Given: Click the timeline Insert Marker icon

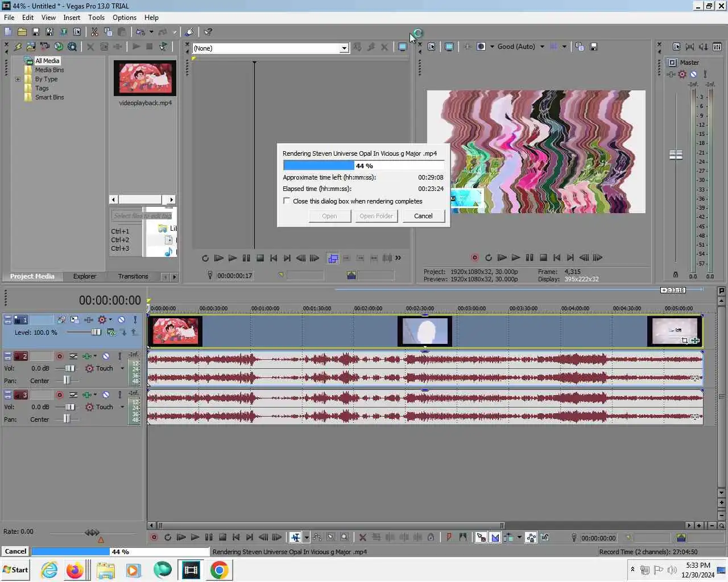Looking at the screenshot, I should coord(449,537).
